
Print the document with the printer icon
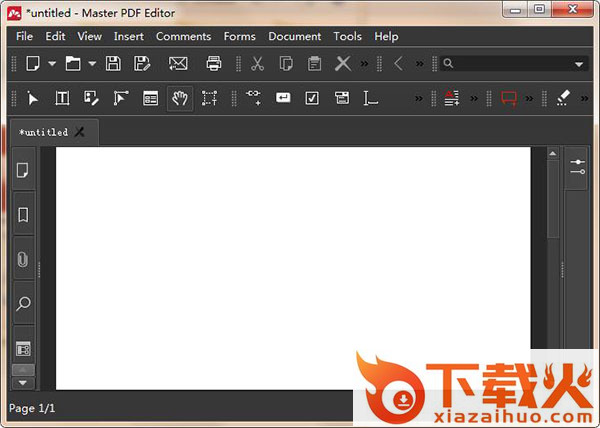click(x=214, y=63)
